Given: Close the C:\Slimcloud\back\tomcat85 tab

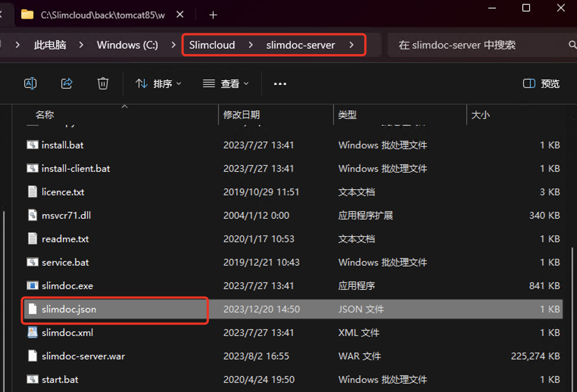Looking at the screenshot, I should [180, 15].
